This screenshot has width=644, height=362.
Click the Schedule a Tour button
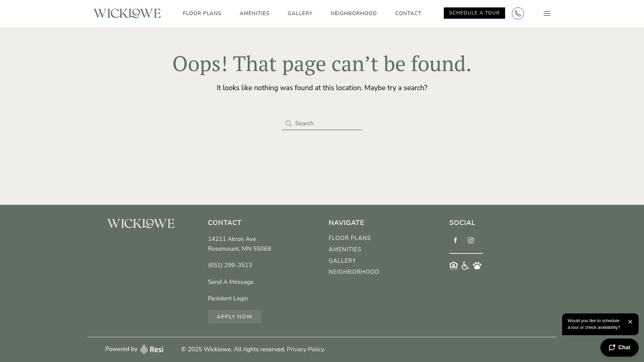point(474,13)
